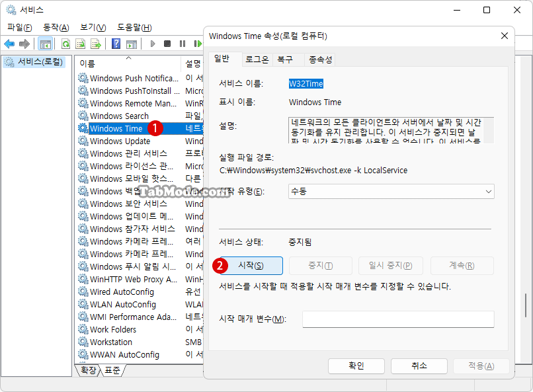Open the 보기(V) menu

pyautogui.click(x=93, y=28)
